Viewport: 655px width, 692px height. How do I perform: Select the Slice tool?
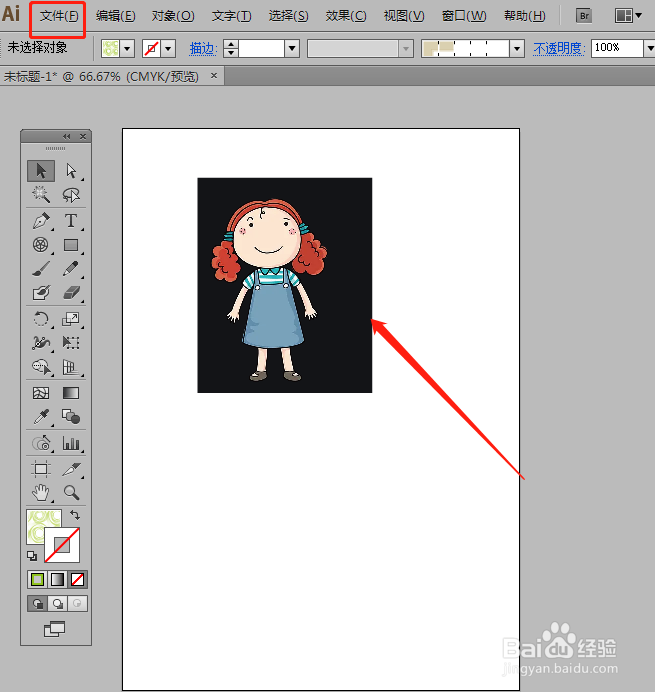click(x=71, y=469)
